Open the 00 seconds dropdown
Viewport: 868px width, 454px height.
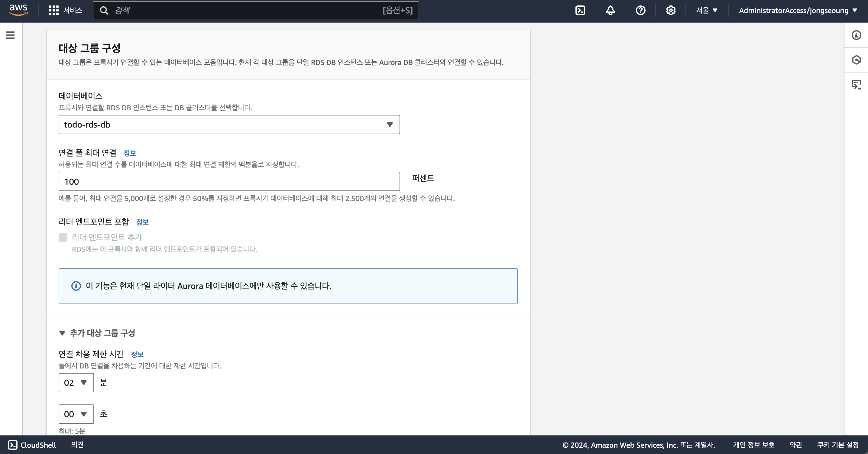tap(76, 414)
